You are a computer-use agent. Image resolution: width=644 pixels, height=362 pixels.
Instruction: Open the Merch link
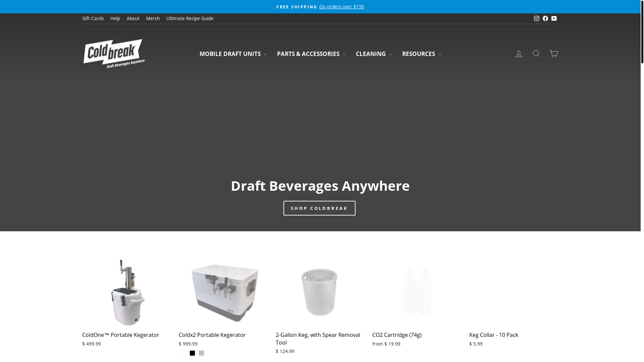(153, 18)
